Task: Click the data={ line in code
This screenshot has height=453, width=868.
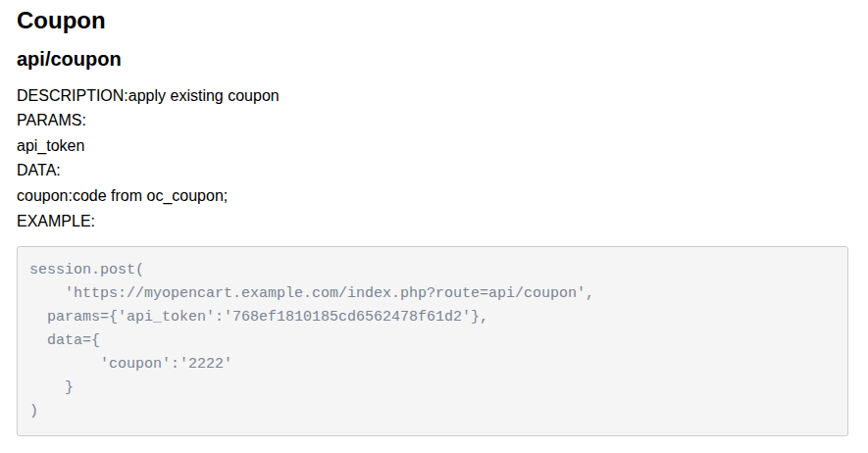Action: (x=74, y=339)
